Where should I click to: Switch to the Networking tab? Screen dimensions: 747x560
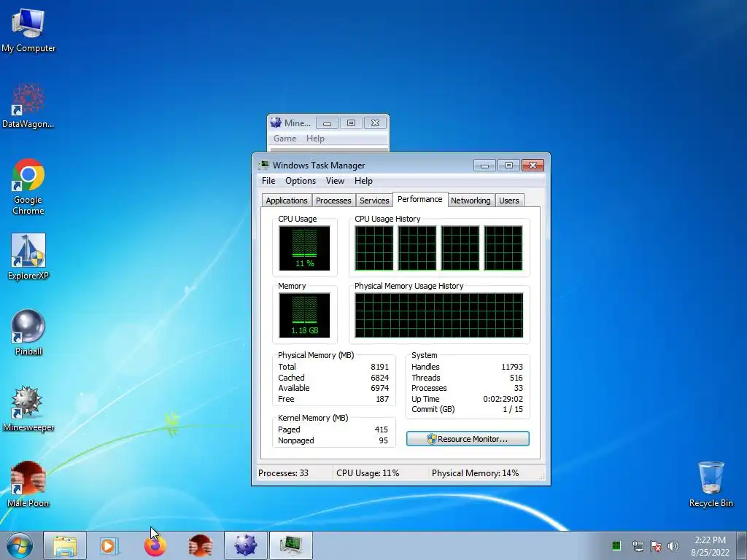pos(471,201)
